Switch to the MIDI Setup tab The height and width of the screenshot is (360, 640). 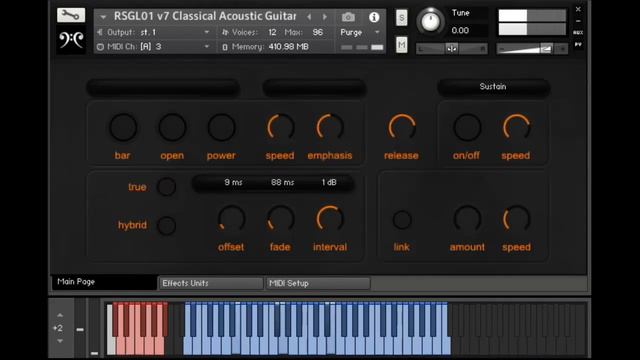click(x=318, y=283)
